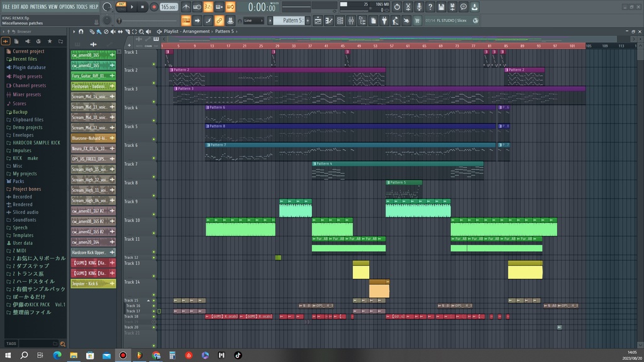Image resolution: width=644 pixels, height=362 pixels.
Task: Toggle typing keyboard to piano
Action: pyautogui.click(x=186, y=21)
